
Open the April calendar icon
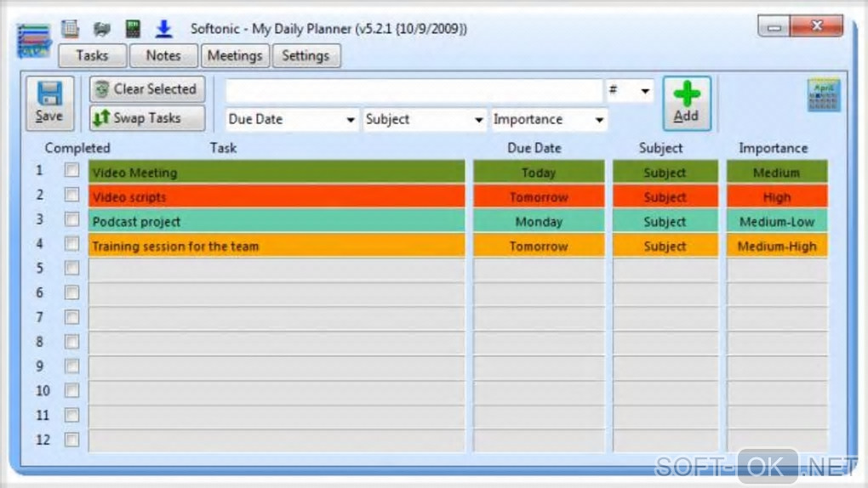(824, 95)
